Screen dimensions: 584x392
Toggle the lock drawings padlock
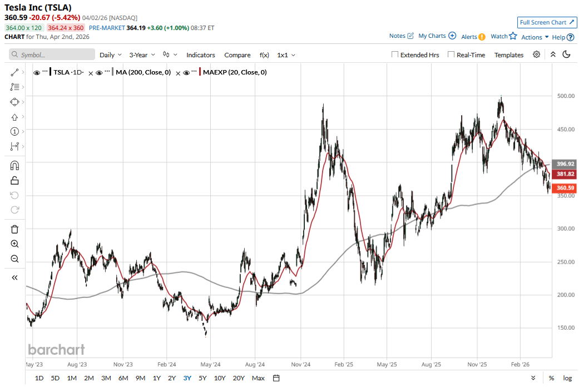[x=14, y=181]
